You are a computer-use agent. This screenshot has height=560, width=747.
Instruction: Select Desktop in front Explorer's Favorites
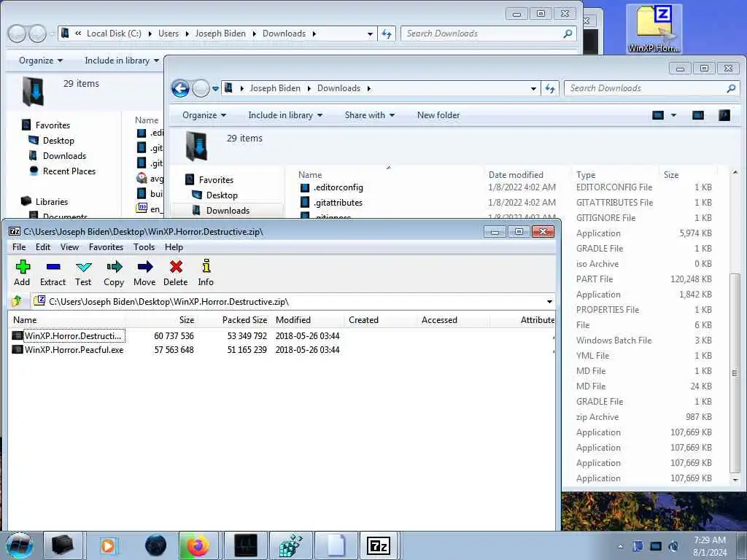point(222,195)
